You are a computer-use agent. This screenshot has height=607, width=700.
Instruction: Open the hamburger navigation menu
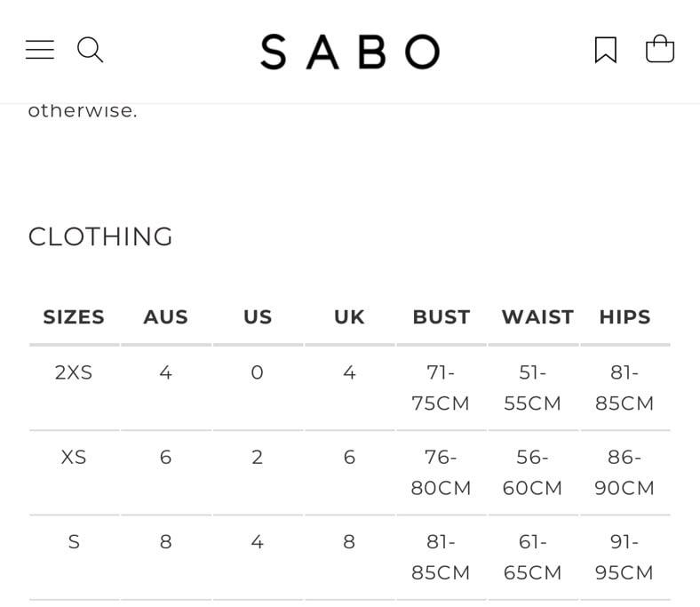pos(40,49)
